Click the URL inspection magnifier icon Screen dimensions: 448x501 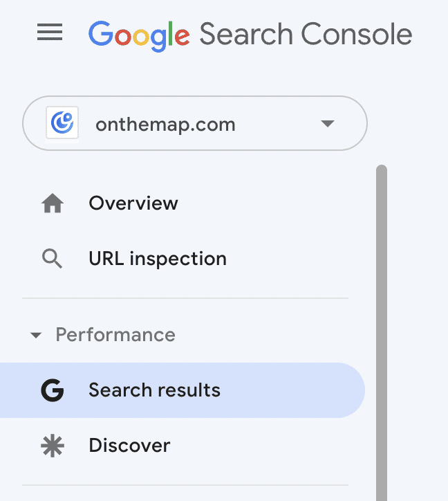[53, 259]
